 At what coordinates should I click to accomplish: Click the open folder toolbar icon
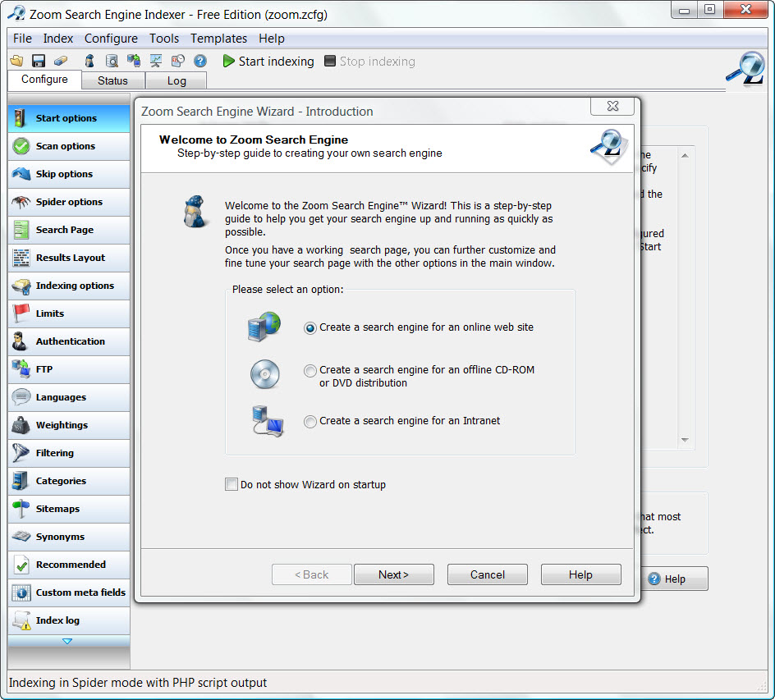click(16, 61)
